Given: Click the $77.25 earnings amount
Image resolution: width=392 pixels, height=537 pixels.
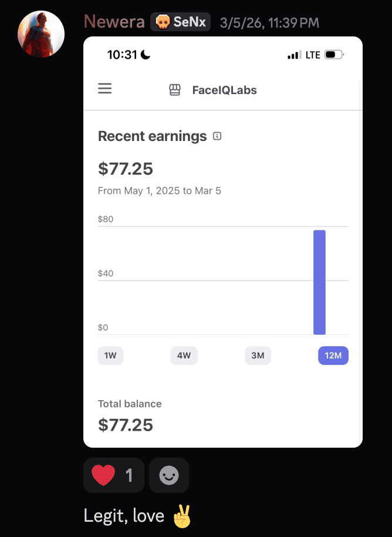Looking at the screenshot, I should 125,169.
